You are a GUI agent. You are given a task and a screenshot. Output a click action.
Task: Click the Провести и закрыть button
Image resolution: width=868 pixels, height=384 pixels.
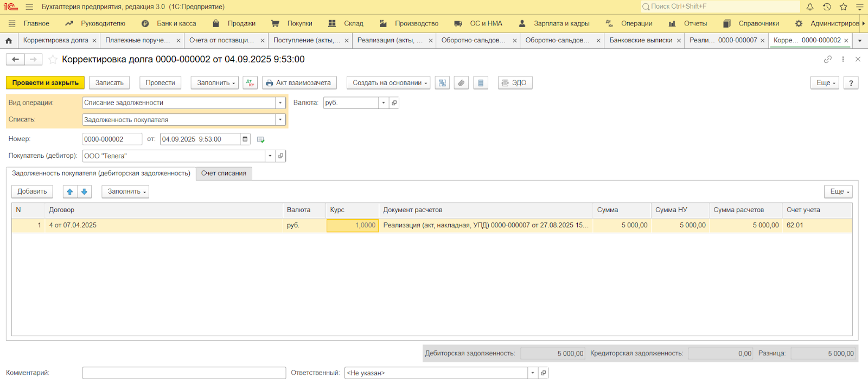(45, 83)
